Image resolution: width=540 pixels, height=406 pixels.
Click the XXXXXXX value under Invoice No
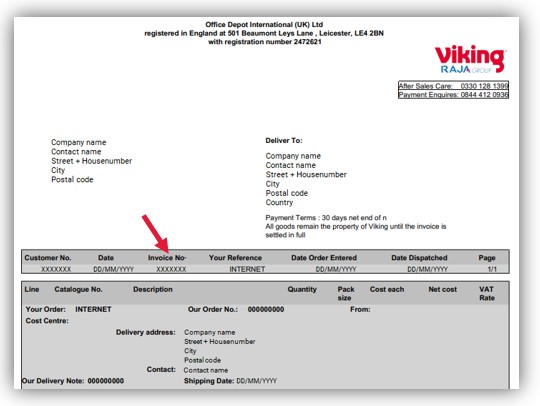coord(171,269)
